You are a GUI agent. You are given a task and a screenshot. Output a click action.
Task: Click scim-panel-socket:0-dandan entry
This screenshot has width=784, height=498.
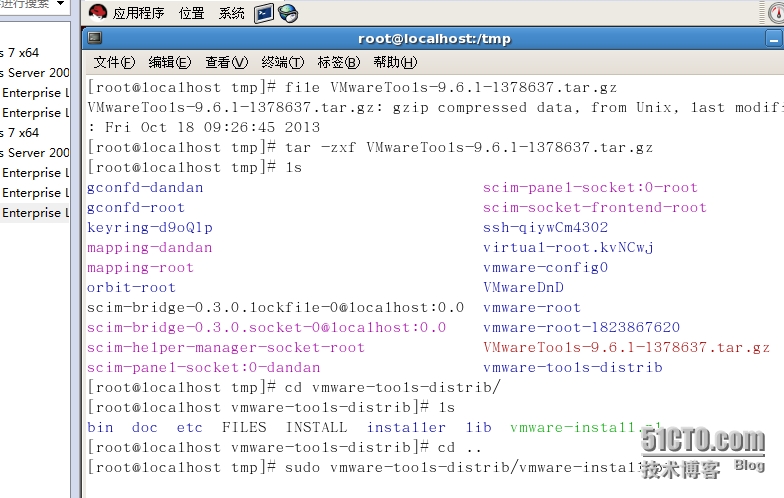point(204,368)
